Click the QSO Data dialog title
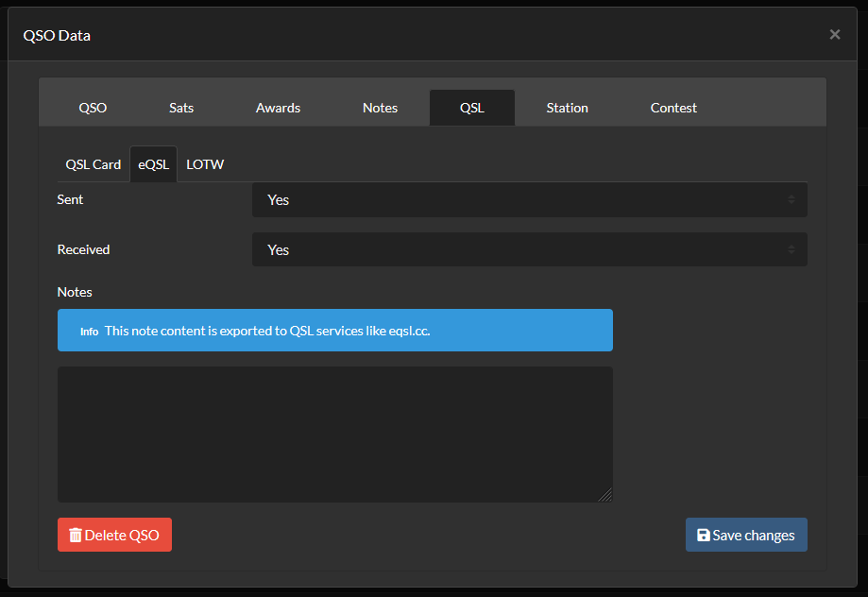Viewport: 868px width, 597px height. click(57, 36)
